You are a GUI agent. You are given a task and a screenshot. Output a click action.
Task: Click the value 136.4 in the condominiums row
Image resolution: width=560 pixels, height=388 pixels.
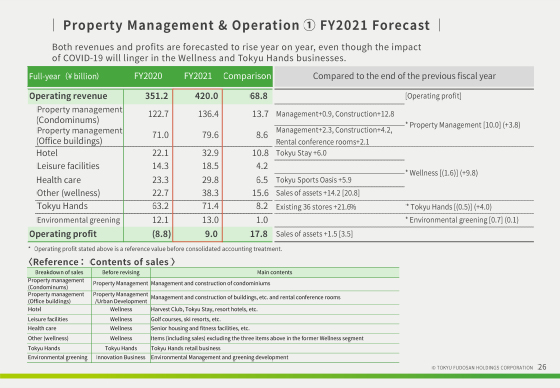208,114
